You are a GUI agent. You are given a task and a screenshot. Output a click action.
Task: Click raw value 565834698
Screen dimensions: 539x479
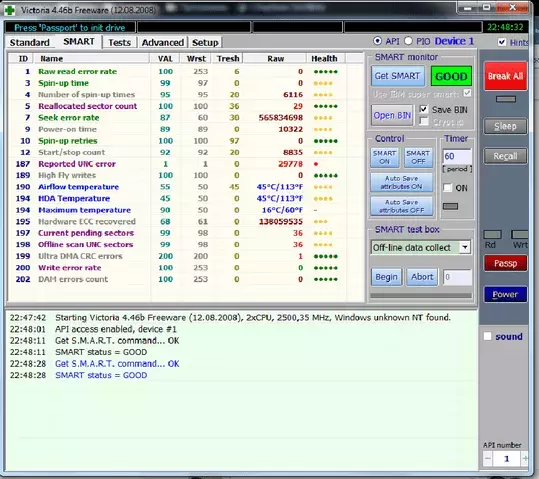click(x=280, y=118)
